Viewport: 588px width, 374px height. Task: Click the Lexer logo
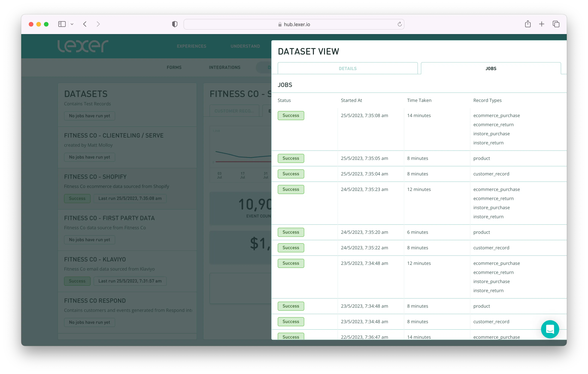(83, 46)
